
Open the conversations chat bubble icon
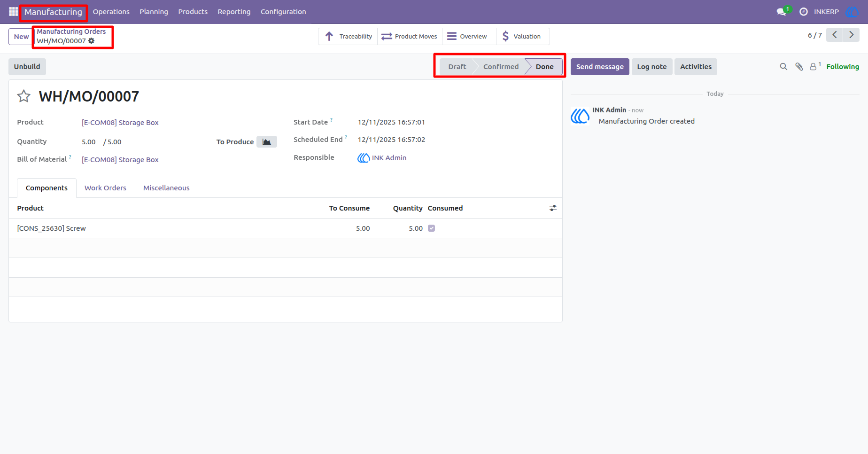782,12
